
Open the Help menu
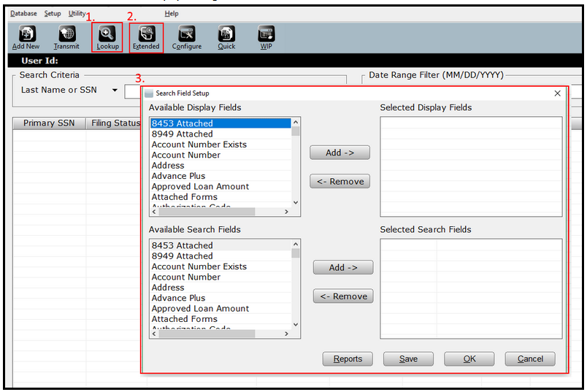coord(172,13)
